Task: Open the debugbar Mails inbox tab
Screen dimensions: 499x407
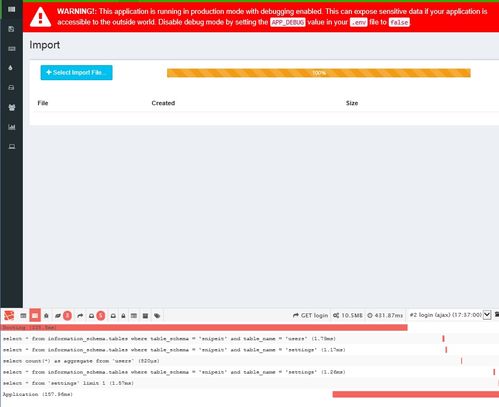Action: pyautogui.click(x=113, y=315)
